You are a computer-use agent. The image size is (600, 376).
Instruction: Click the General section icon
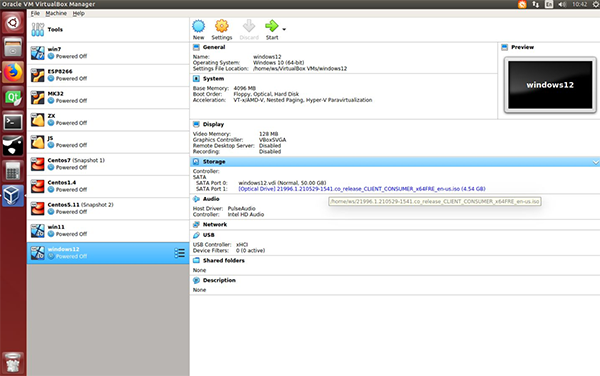(196, 47)
